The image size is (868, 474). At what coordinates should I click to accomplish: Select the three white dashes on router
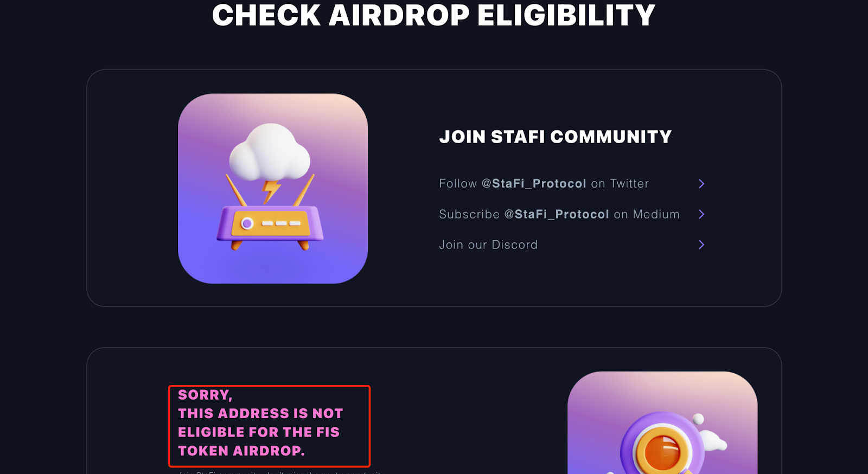click(281, 223)
